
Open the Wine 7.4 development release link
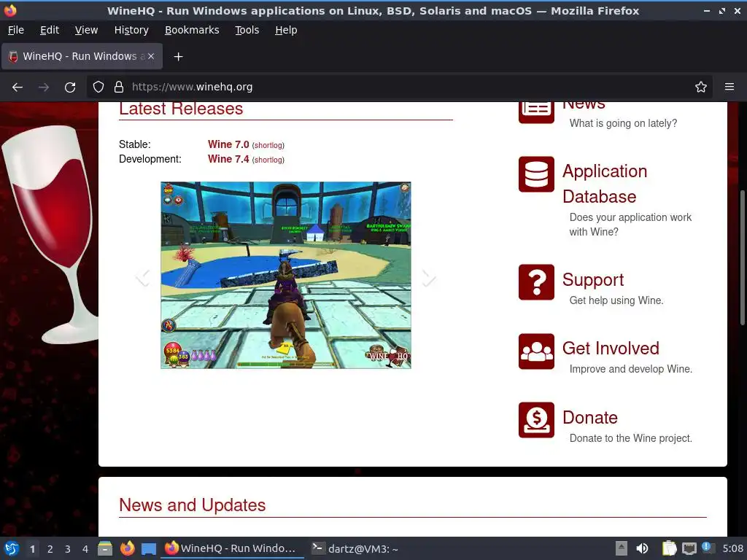coord(228,159)
